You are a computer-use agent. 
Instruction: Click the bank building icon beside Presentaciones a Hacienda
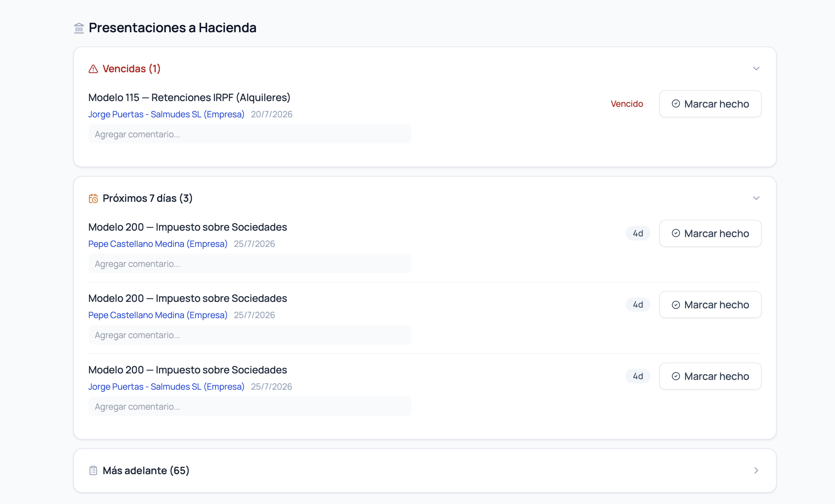coord(79,28)
